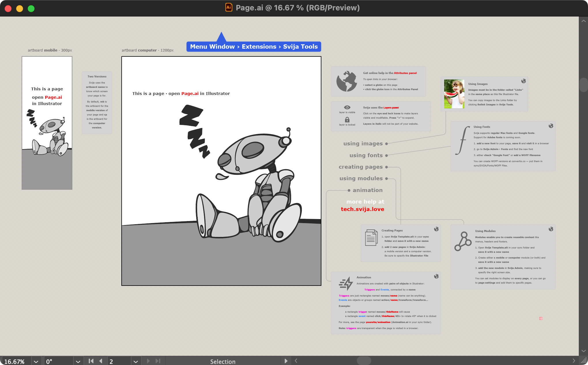Click the eye icon labeled layer is visible
The image size is (588, 365).
pyautogui.click(x=347, y=107)
